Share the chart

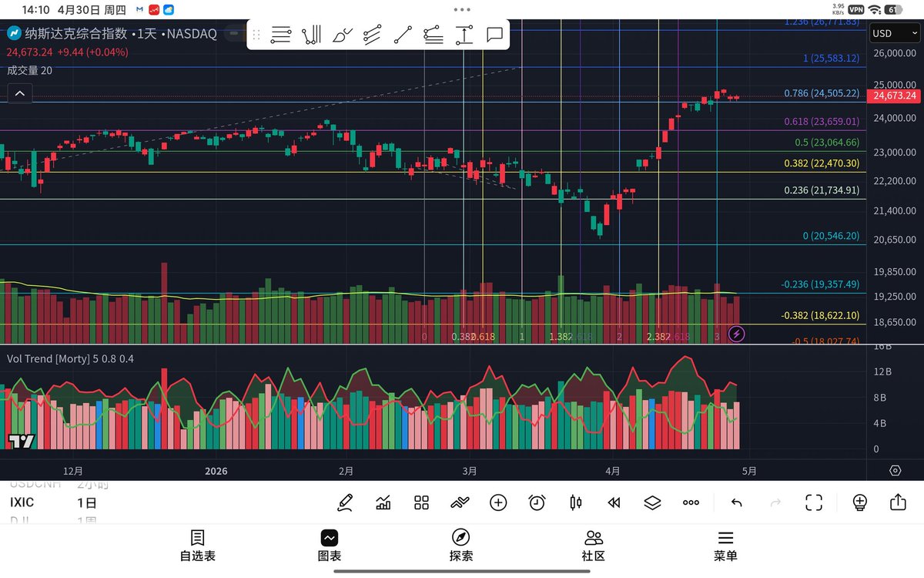(x=898, y=502)
